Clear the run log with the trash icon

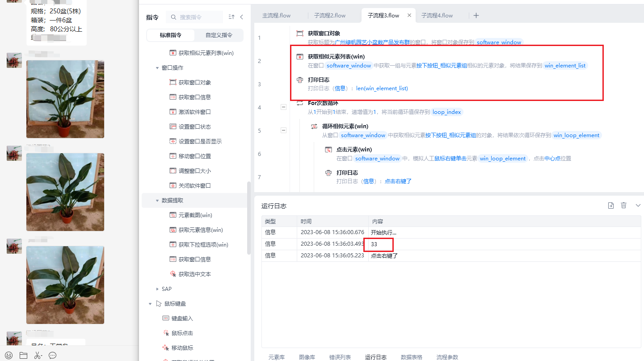(x=624, y=206)
